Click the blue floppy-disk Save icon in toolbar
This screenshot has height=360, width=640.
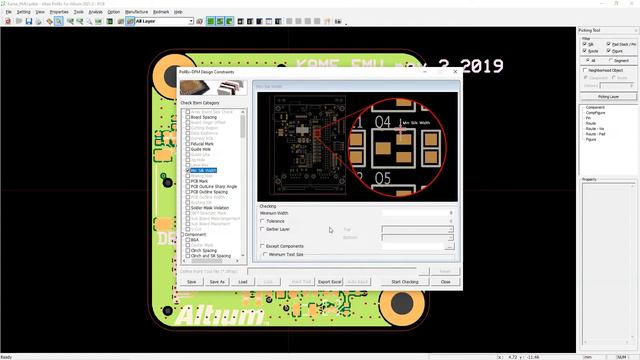(29, 21)
